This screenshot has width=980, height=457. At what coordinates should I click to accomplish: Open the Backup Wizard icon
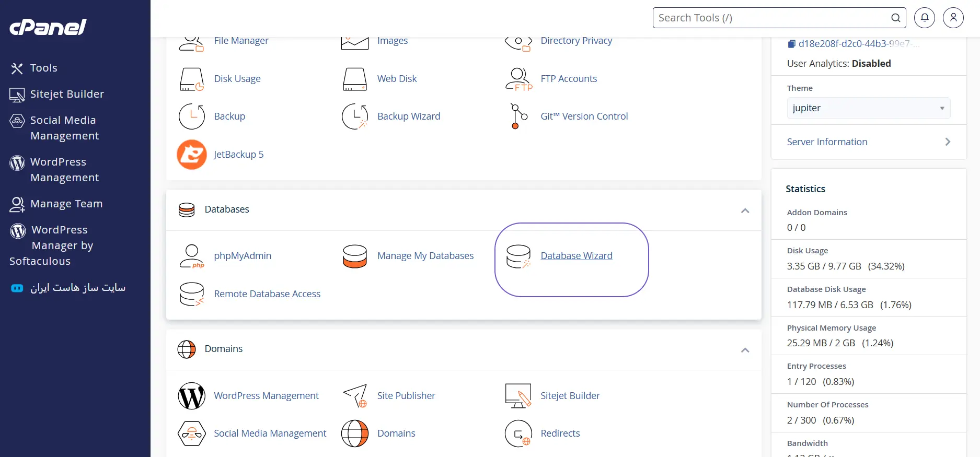point(355,116)
